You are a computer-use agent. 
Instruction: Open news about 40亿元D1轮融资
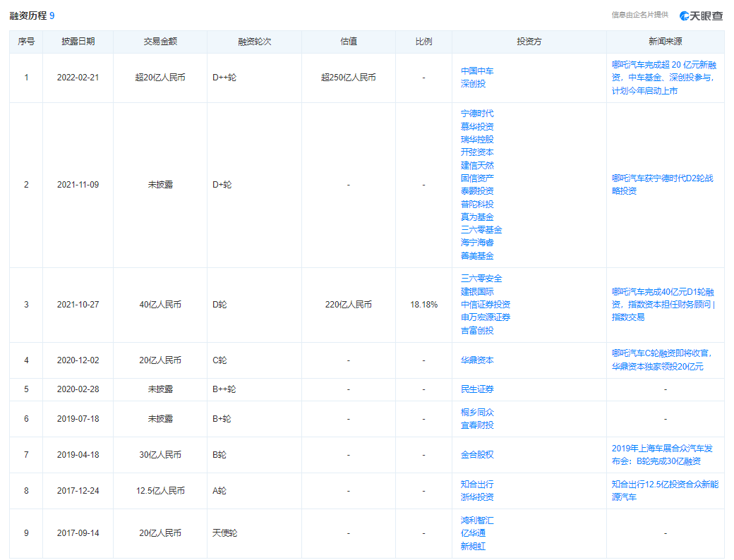pos(663,305)
